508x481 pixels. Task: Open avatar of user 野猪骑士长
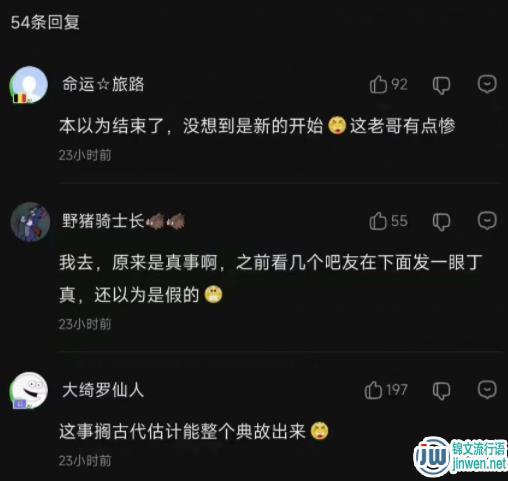click(30, 222)
